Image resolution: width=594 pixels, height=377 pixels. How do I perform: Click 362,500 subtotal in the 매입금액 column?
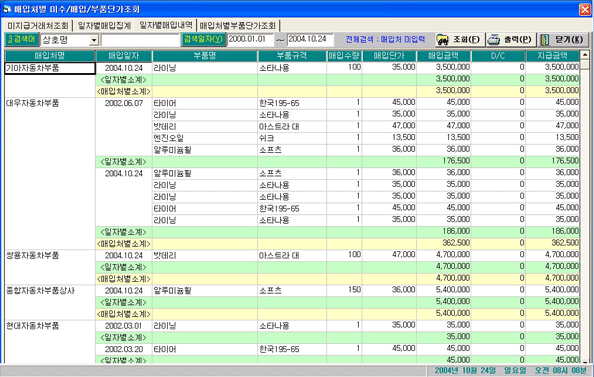coord(444,243)
